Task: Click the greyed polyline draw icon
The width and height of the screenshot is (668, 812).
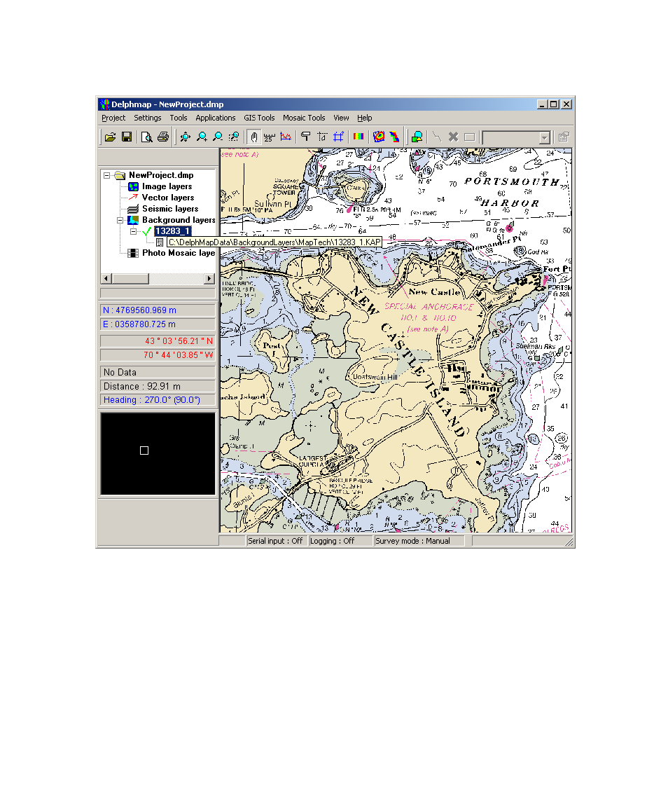Action: click(437, 137)
